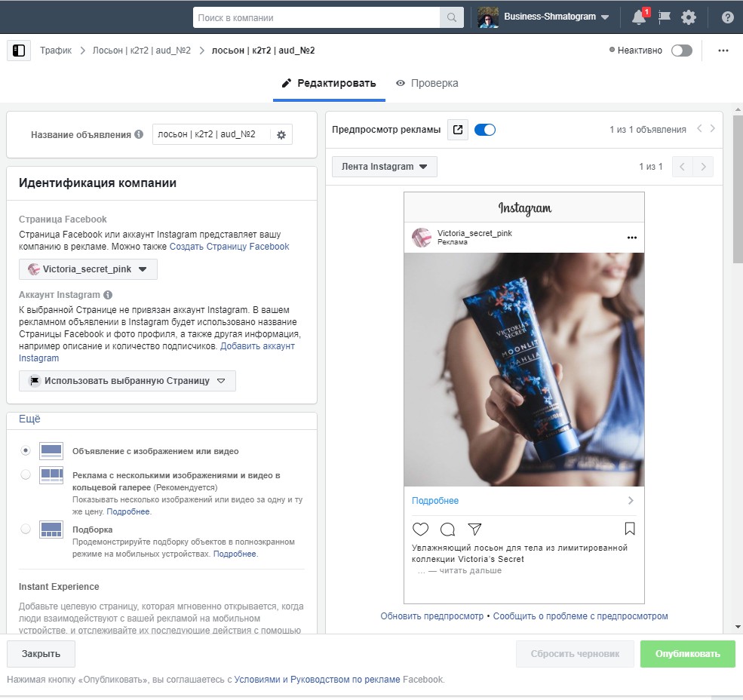This screenshot has width=743, height=700.
Task: Click Обновить предпросмотр link
Action: [x=432, y=616]
